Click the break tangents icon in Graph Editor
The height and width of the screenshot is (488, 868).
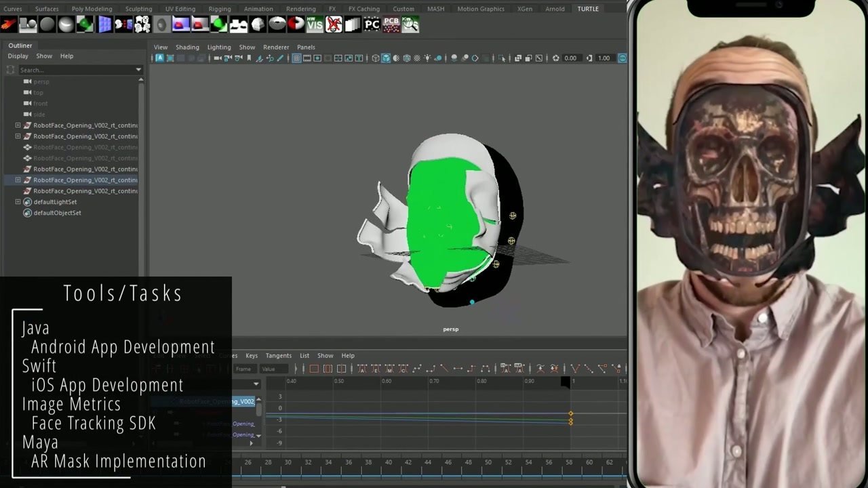pos(576,369)
